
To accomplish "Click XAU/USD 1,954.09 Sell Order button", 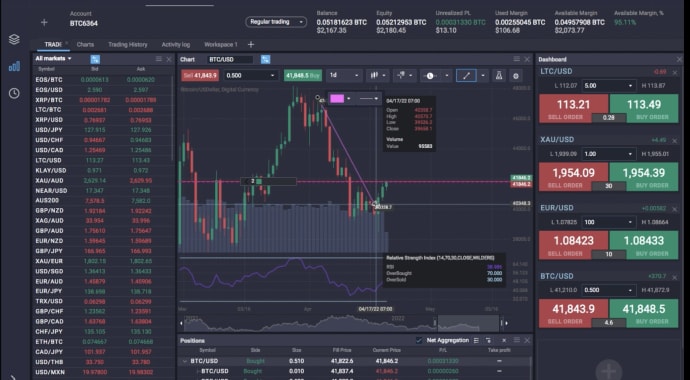I will pos(573,177).
